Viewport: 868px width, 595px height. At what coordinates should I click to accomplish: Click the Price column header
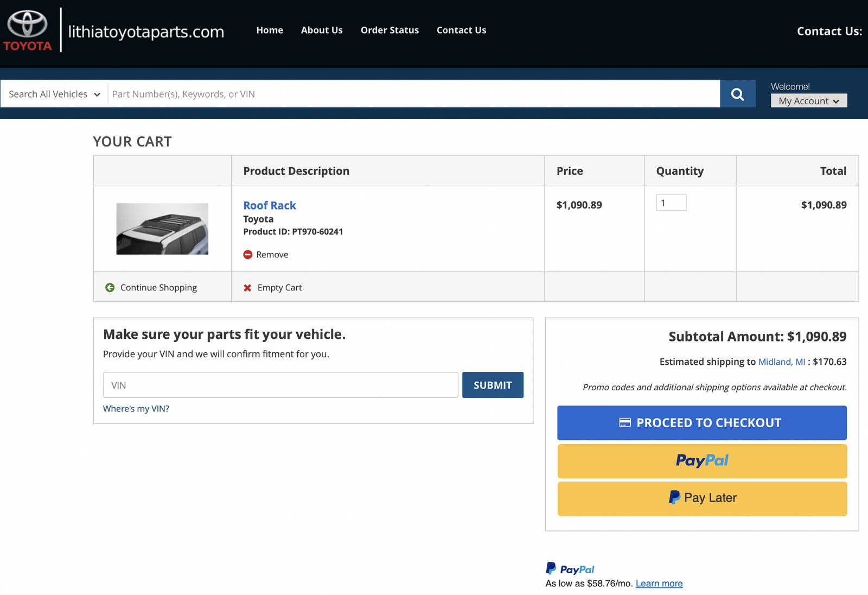pyautogui.click(x=570, y=171)
